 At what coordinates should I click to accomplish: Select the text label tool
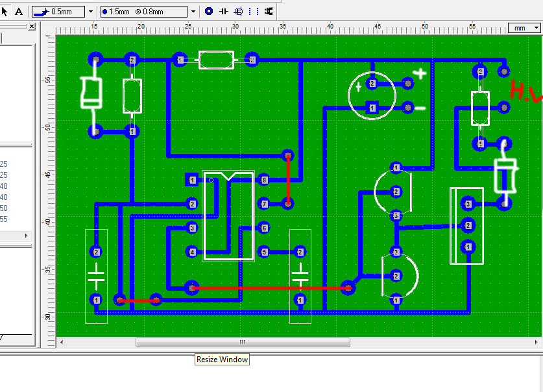click(x=19, y=12)
